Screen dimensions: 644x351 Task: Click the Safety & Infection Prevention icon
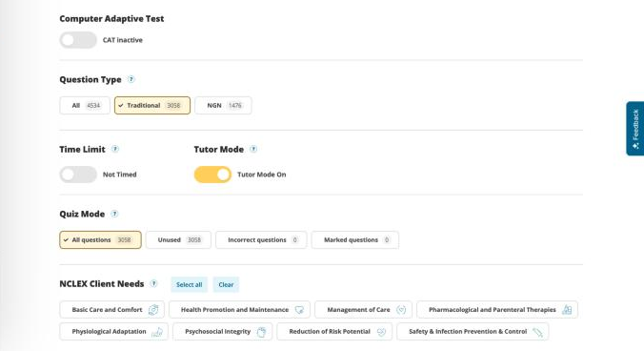point(537,332)
